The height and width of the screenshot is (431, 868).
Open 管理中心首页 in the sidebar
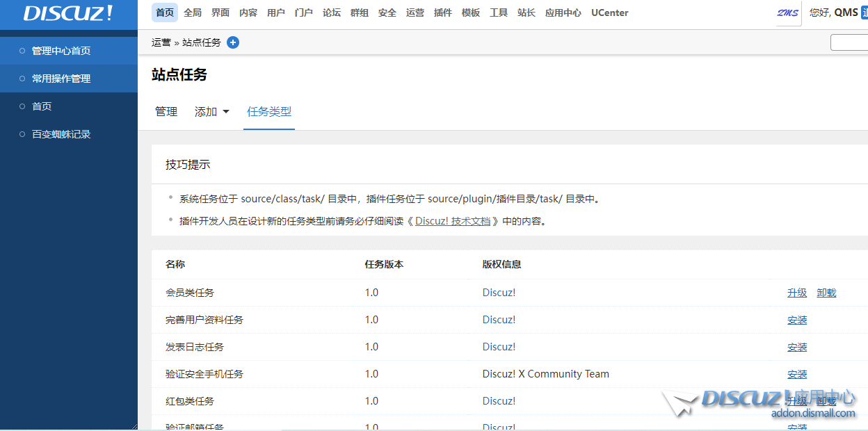[61, 51]
